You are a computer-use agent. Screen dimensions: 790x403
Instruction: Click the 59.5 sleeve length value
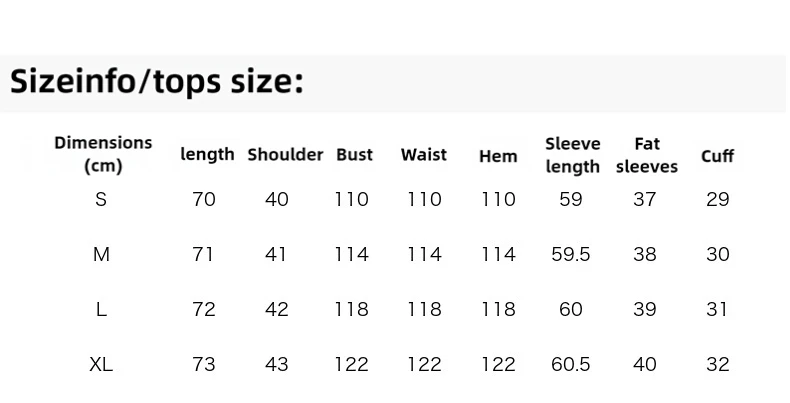tap(571, 254)
